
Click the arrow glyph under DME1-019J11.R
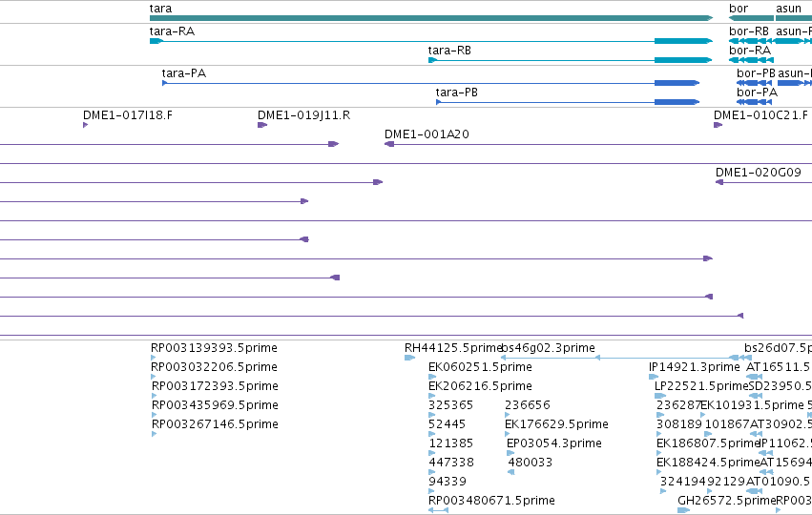point(262,125)
